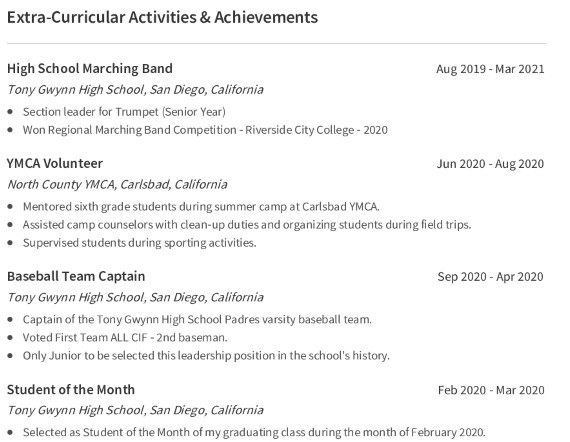Click the Student of the Month title
Viewport: 570px width, 442px height.
coord(71,390)
